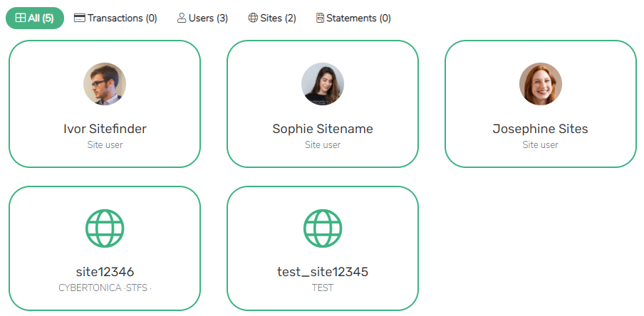Show the Sites (2) tab
This screenshot has height=316, width=644.
[272, 18]
